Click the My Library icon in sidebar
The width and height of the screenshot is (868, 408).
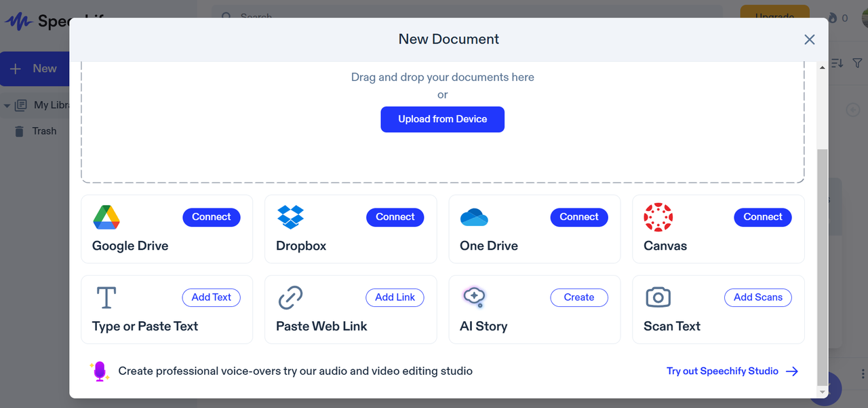(21, 105)
